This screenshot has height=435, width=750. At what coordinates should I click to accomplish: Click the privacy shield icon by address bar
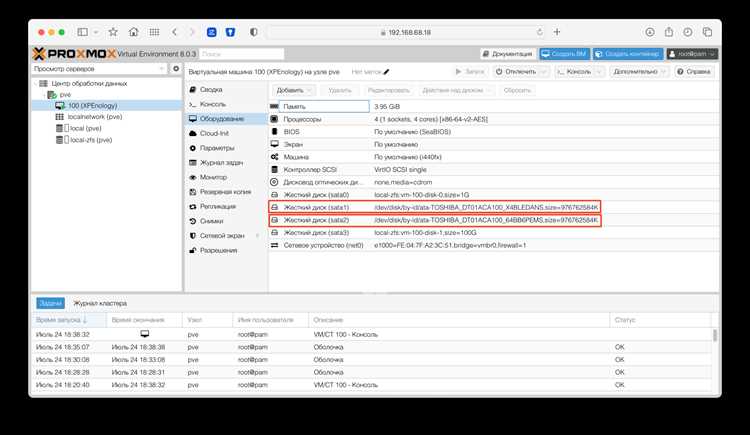coord(254,32)
